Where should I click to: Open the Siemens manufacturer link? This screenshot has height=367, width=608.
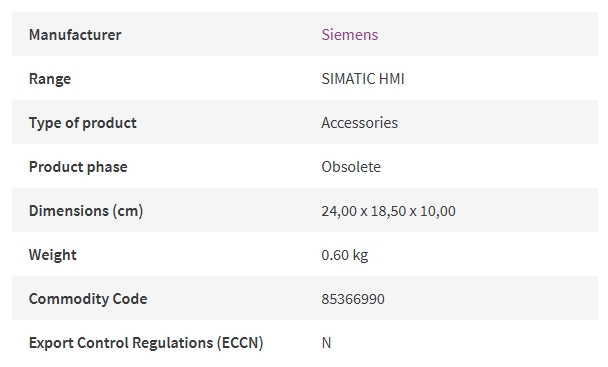pos(350,35)
